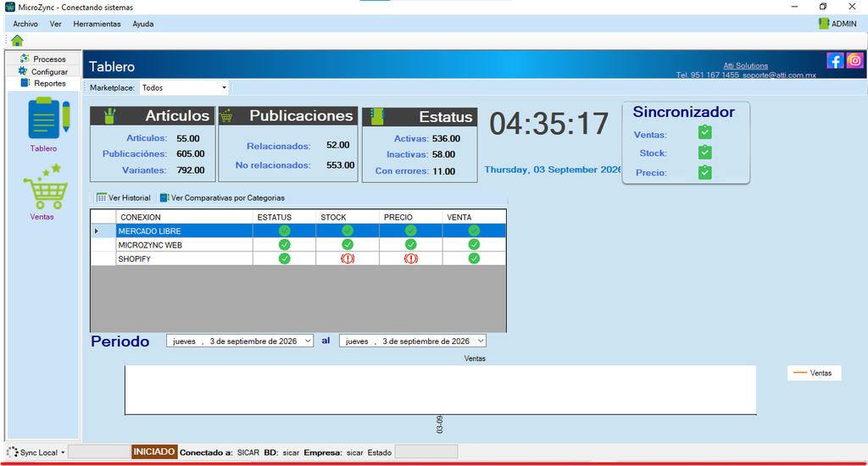868x466 pixels.
Task: Click the Activas value 536.00
Action: point(446,138)
